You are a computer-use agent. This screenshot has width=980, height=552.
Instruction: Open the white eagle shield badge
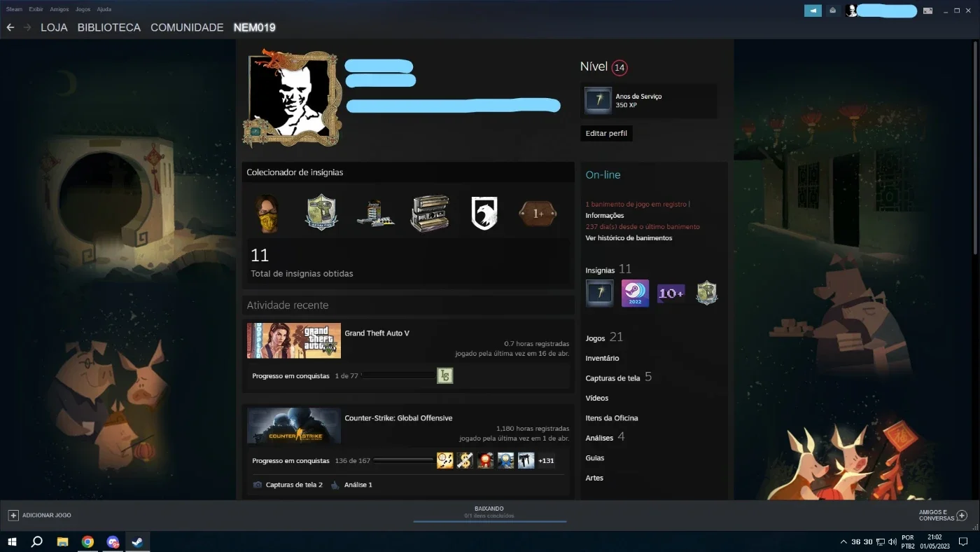[484, 214]
